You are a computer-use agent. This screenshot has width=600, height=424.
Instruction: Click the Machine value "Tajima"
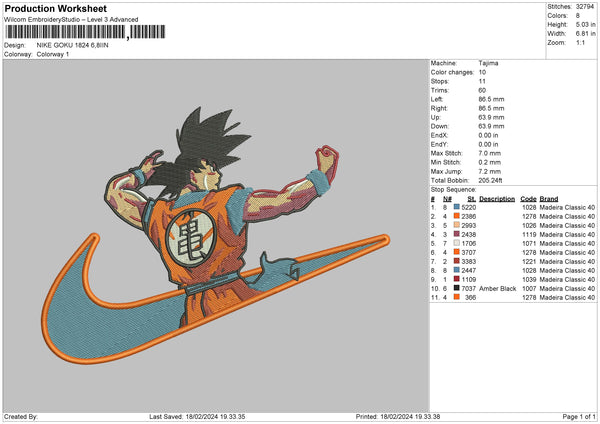[488, 63]
